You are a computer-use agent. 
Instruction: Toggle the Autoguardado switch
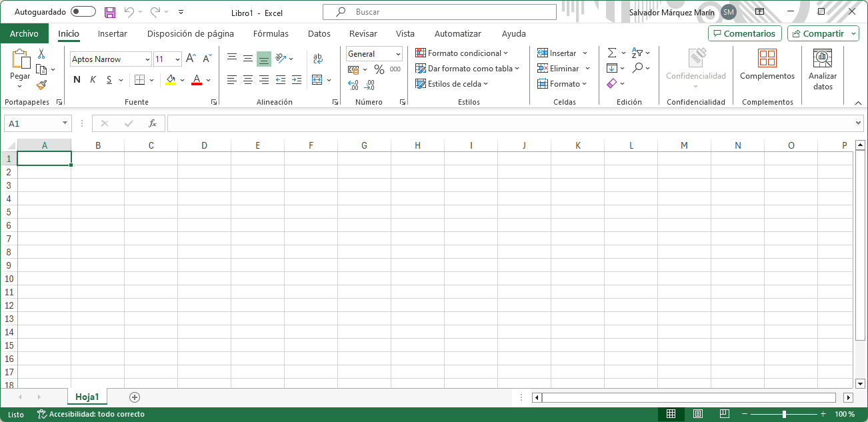point(83,12)
